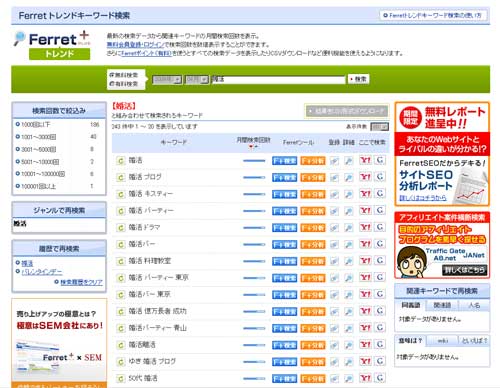Open Ferretポイント(有料) link
Viewport: 500px width, 388px height.
click(146, 53)
